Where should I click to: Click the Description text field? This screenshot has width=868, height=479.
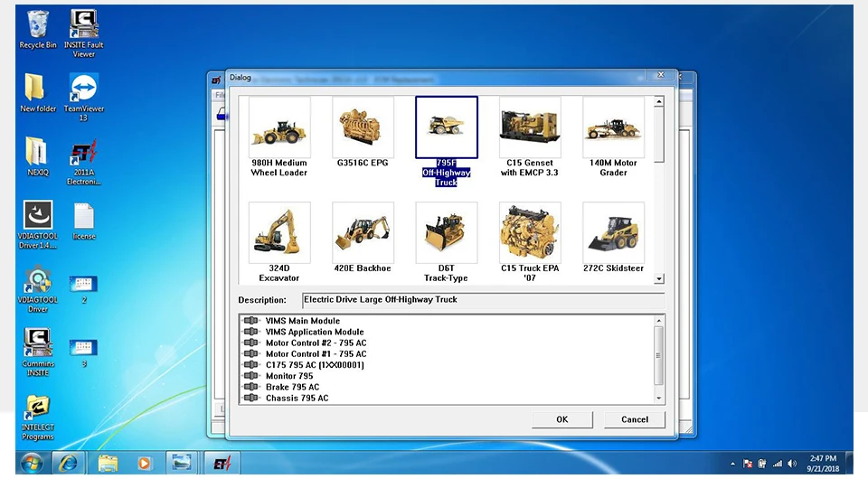pyautogui.click(x=483, y=300)
